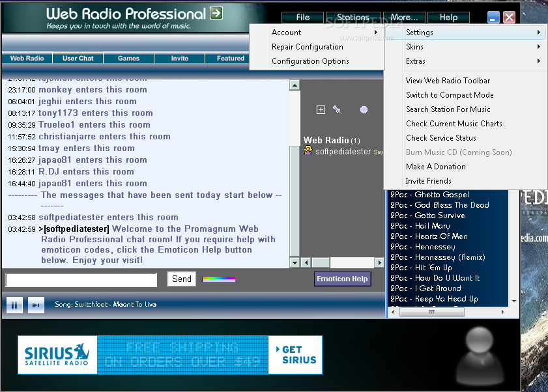548x392 pixels.
Task: Expand the Skins submenu
Action: click(x=466, y=47)
